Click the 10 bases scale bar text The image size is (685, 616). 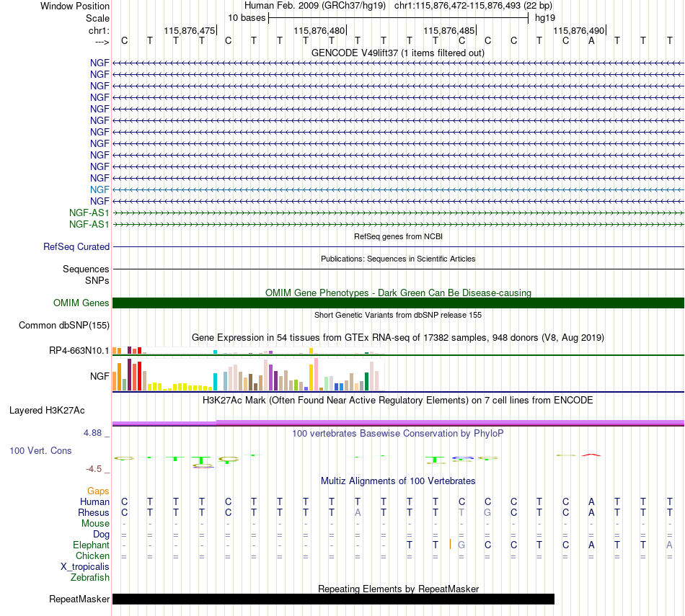click(247, 18)
